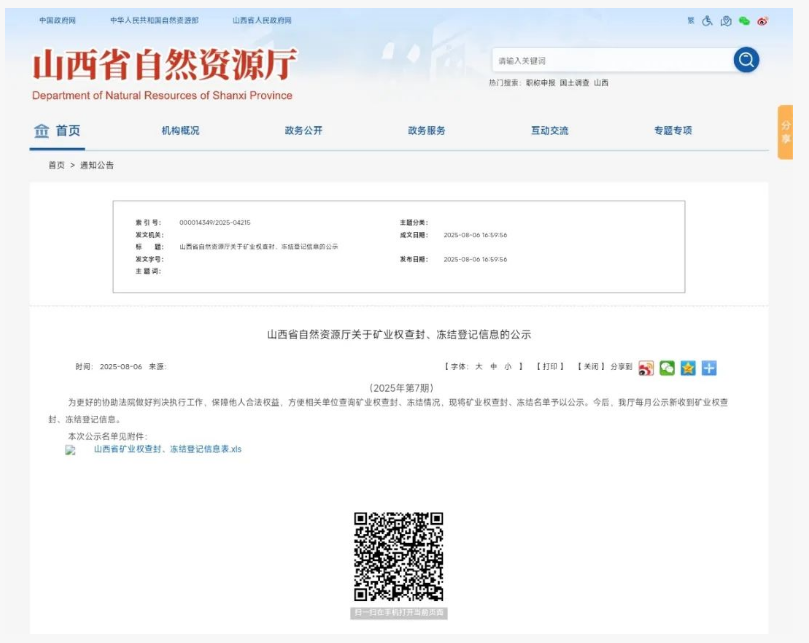Open the 机构概况 navigation menu
Image resolution: width=809 pixels, height=643 pixels.
point(180,131)
